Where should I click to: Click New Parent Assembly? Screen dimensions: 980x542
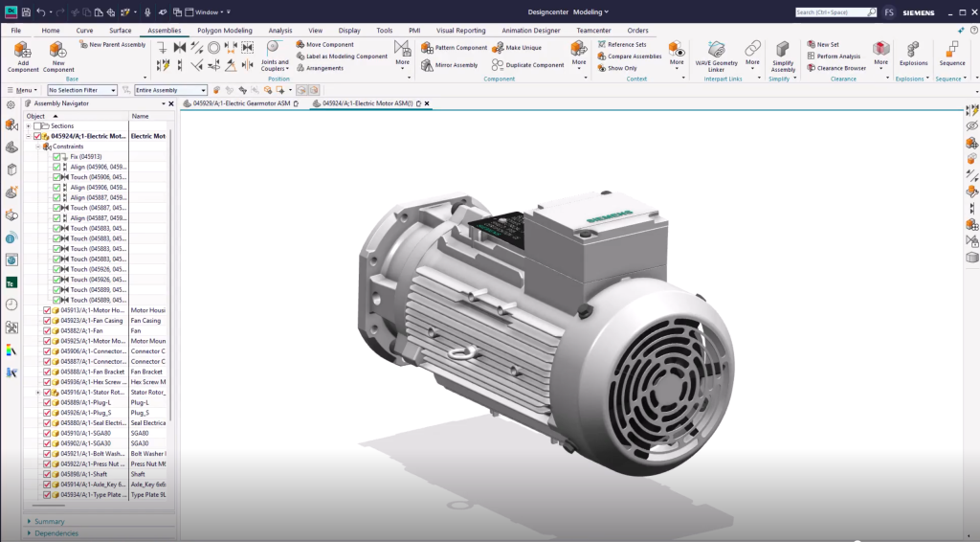(x=113, y=44)
